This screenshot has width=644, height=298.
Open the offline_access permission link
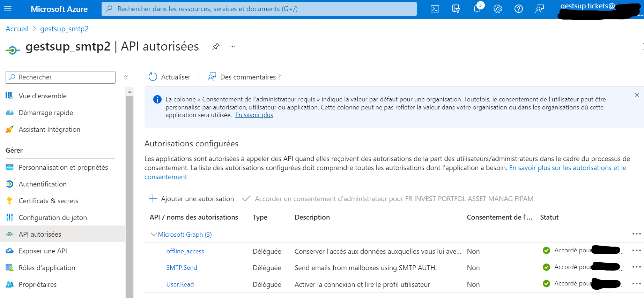click(x=185, y=251)
